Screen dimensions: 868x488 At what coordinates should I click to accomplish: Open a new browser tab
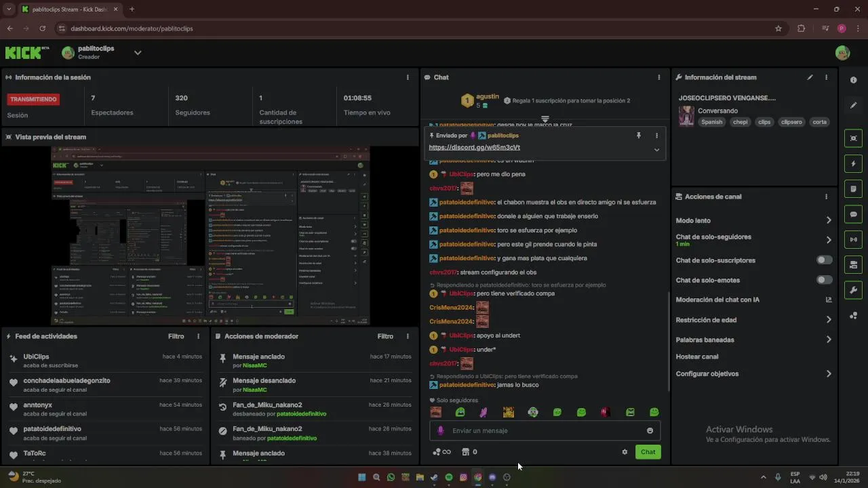[x=132, y=9]
